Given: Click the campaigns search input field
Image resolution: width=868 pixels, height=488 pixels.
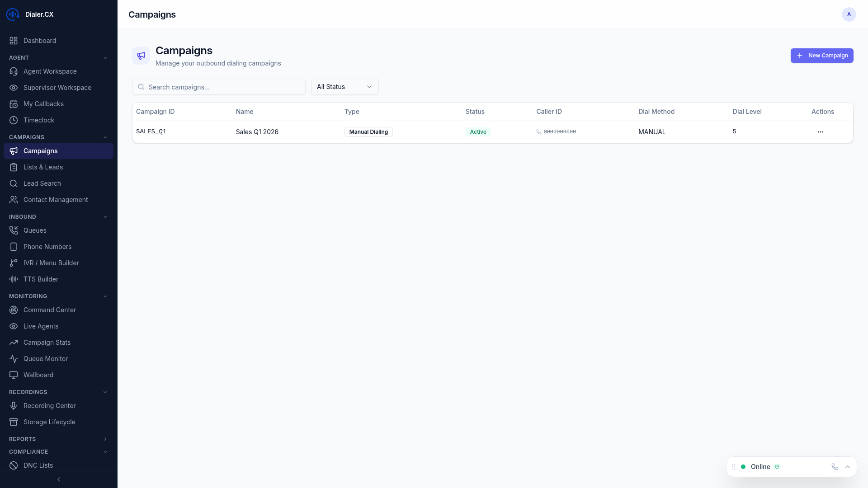Looking at the screenshot, I should tap(219, 87).
